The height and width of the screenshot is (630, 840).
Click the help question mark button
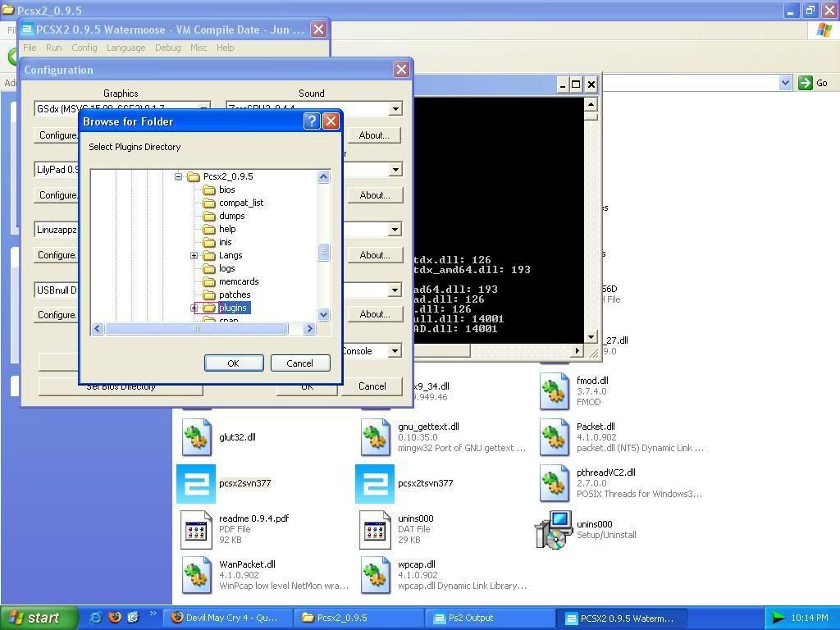312,121
